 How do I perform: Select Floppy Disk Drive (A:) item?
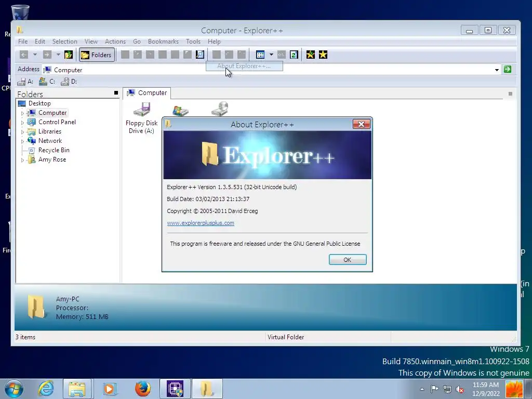pos(141,118)
